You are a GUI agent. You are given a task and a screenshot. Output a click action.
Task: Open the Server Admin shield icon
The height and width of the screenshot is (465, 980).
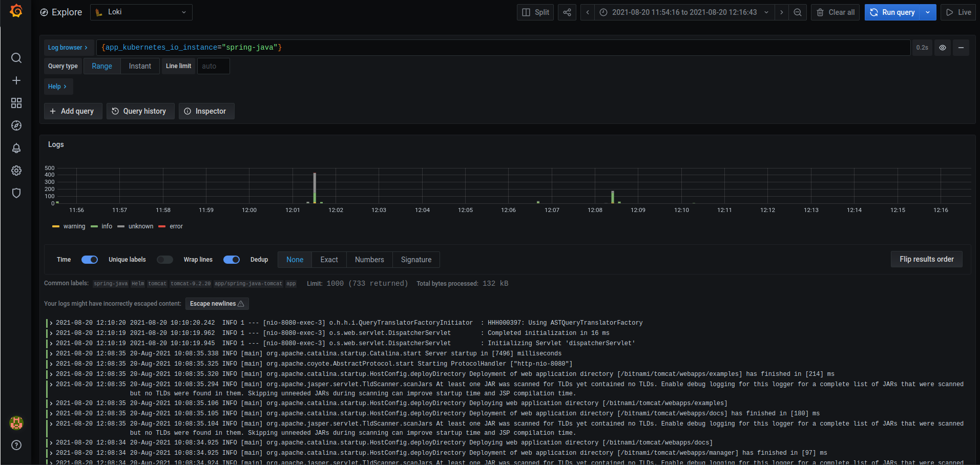point(16,193)
